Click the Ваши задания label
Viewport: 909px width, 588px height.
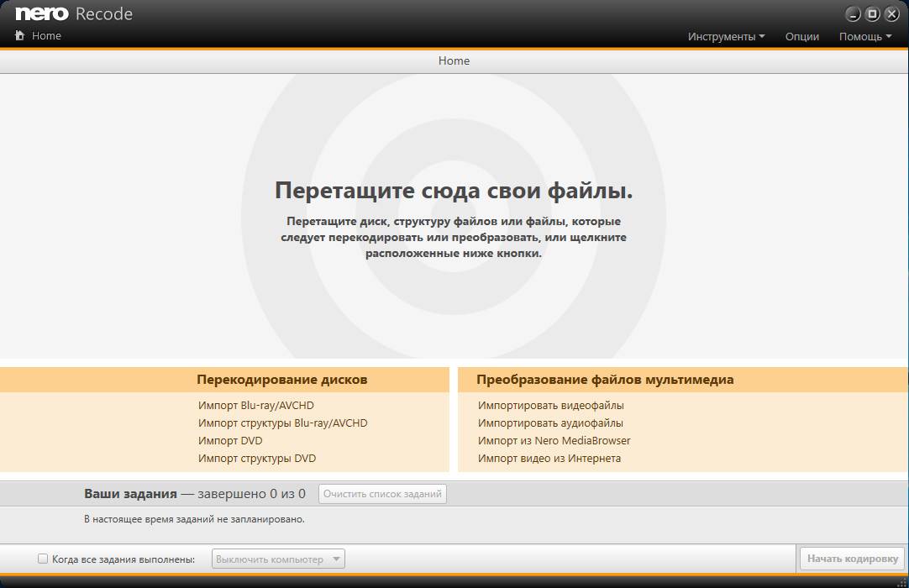tap(130, 493)
